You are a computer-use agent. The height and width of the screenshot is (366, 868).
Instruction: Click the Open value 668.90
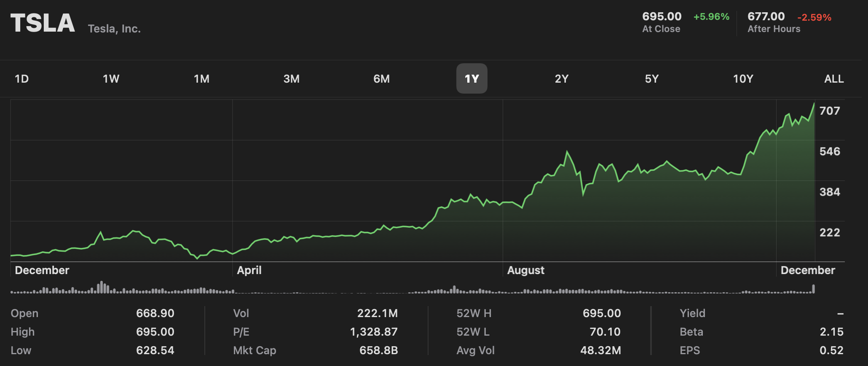155,313
